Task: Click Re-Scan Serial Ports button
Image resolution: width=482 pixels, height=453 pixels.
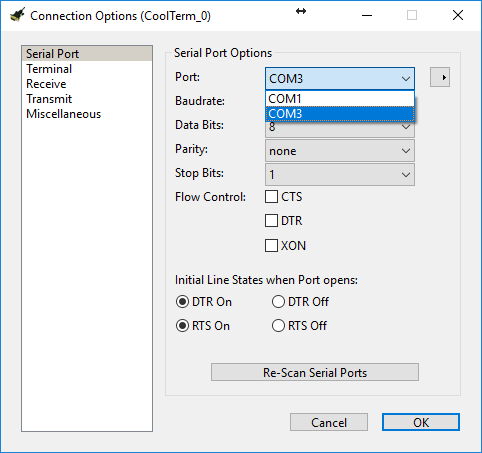Action: coord(315,372)
